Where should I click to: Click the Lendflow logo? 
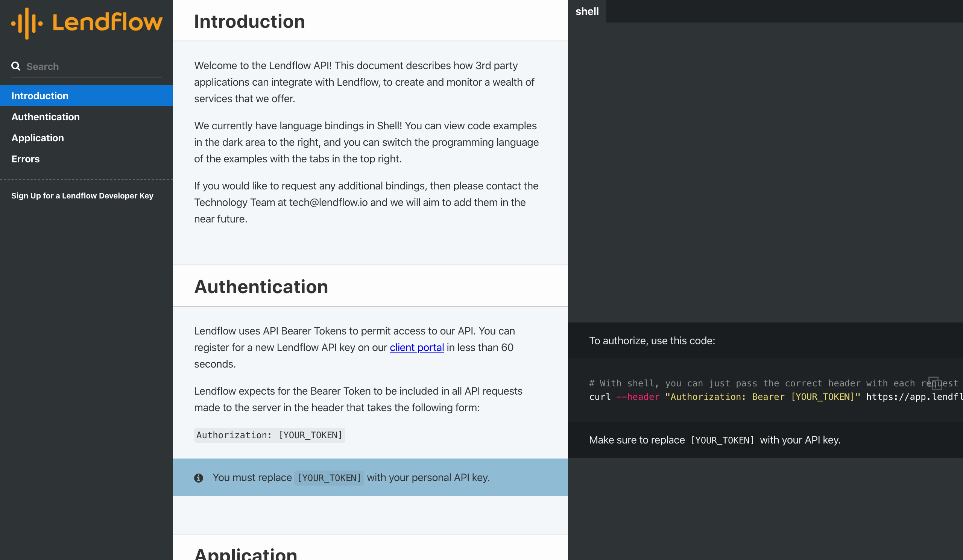point(87,23)
